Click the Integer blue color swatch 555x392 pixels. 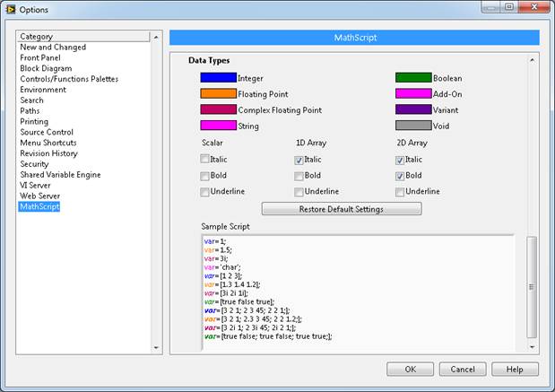click(x=219, y=77)
